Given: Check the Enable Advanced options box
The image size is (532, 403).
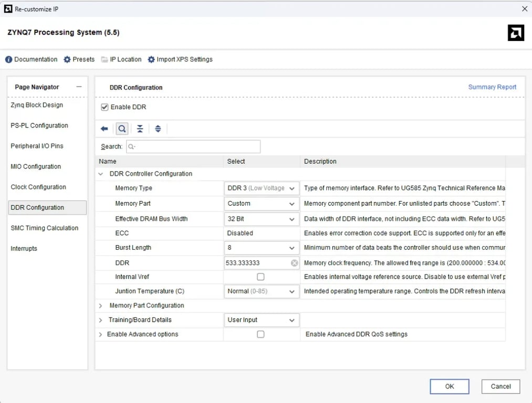Looking at the screenshot, I should (x=260, y=334).
